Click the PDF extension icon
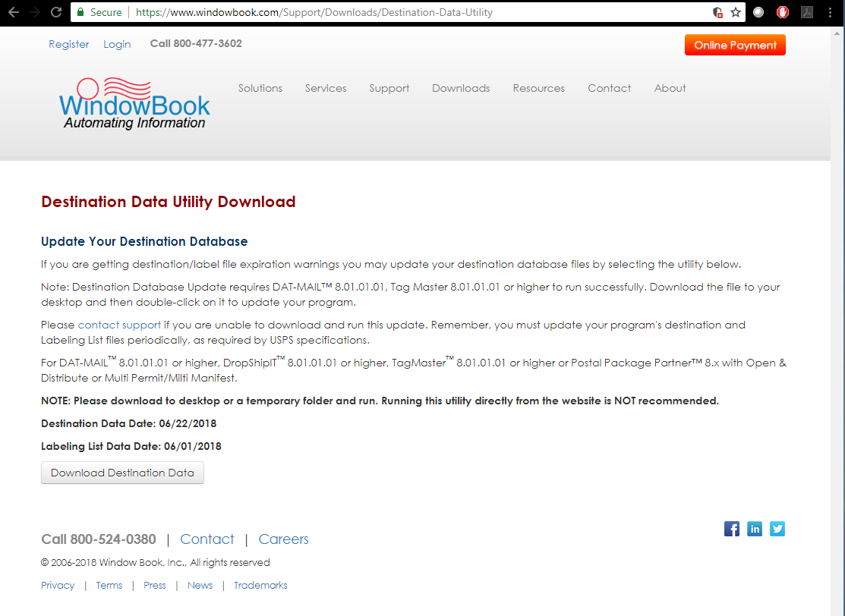Viewport: 845px width, 616px height. click(807, 12)
